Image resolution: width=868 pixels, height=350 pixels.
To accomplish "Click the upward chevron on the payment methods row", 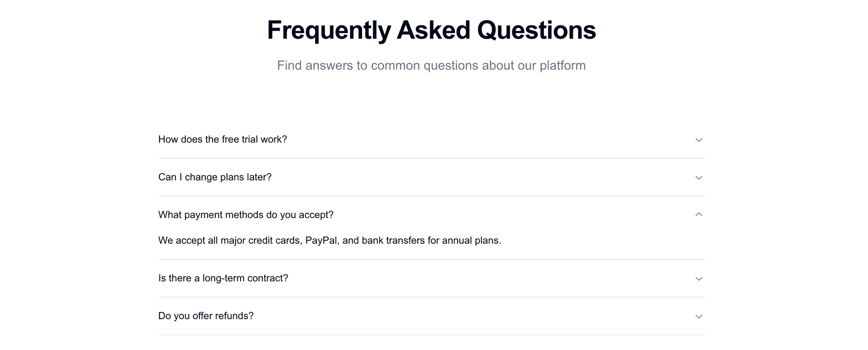I will tap(698, 214).
